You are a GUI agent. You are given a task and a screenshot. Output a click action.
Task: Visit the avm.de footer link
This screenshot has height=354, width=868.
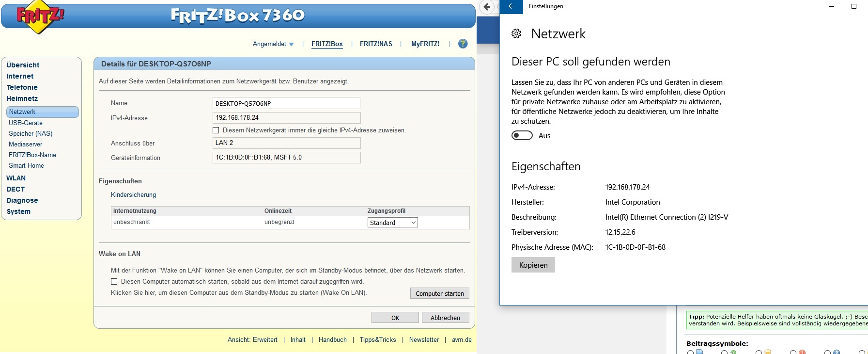click(462, 340)
